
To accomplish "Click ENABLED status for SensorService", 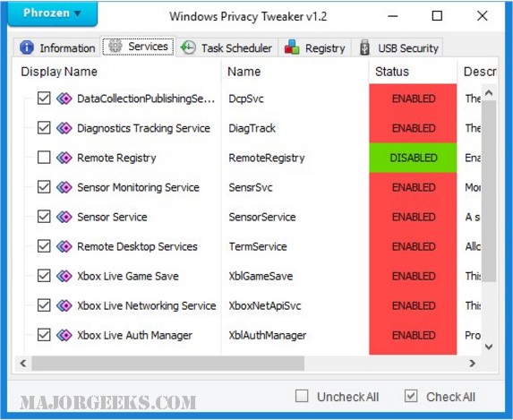I will tap(413, 217).
